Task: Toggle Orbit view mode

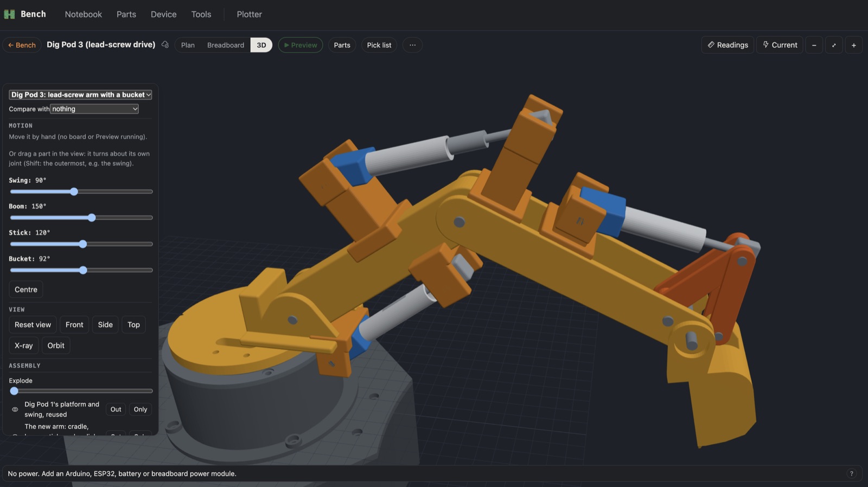Action: (56, 345)
